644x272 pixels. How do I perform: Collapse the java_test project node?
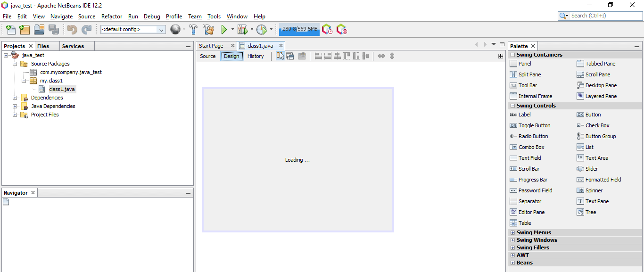[x=6, y=55]
